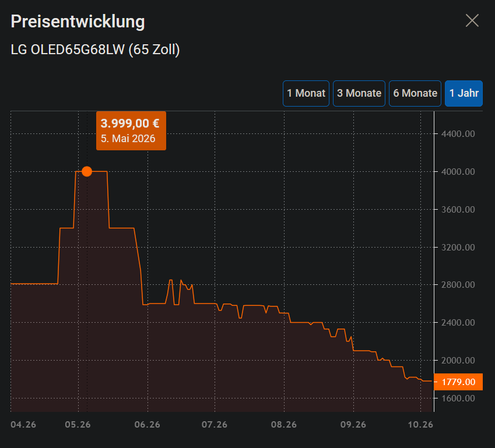The image size is (495, 448).
Task: Click the 10.26 x-axis label
Action: point(420,425)
